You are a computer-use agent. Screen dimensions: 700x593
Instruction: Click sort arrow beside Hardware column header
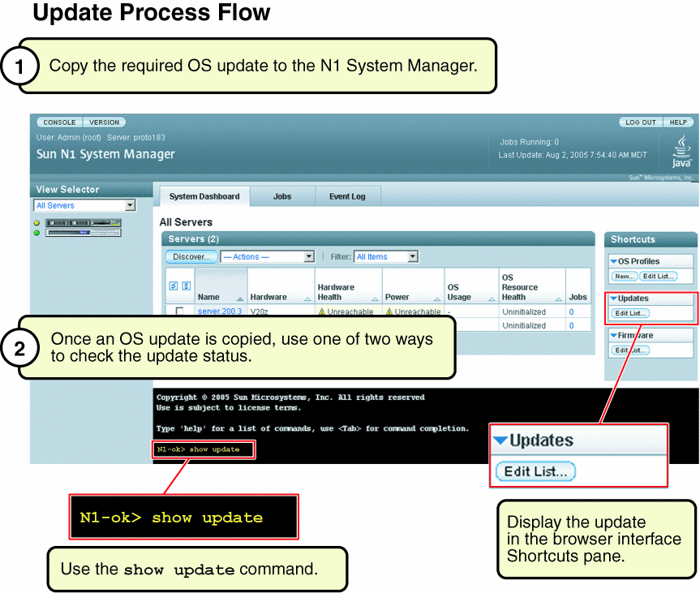pos(307,299)
